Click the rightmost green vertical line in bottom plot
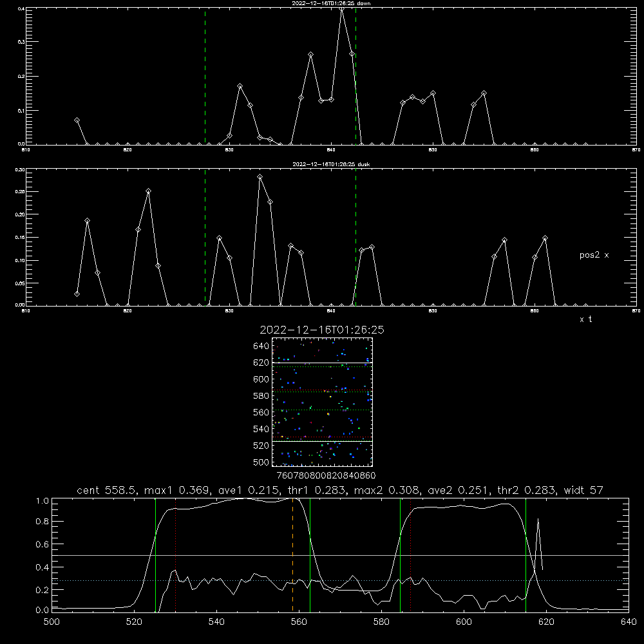The width and height of the screenshot is (644, 644). [526, 554]
